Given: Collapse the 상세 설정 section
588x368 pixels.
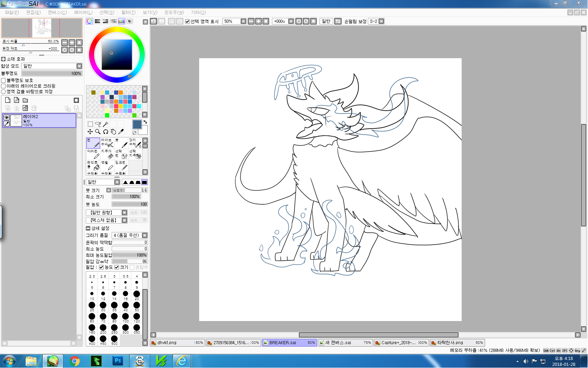Looking at the screenshot, I should click(88, 229).
